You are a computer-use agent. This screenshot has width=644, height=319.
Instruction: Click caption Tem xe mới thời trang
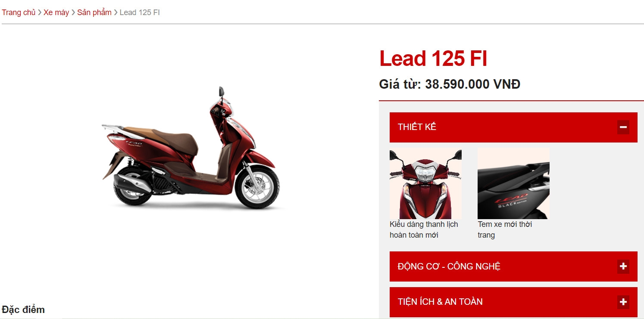pyautogui.click(x=505, y=230)
